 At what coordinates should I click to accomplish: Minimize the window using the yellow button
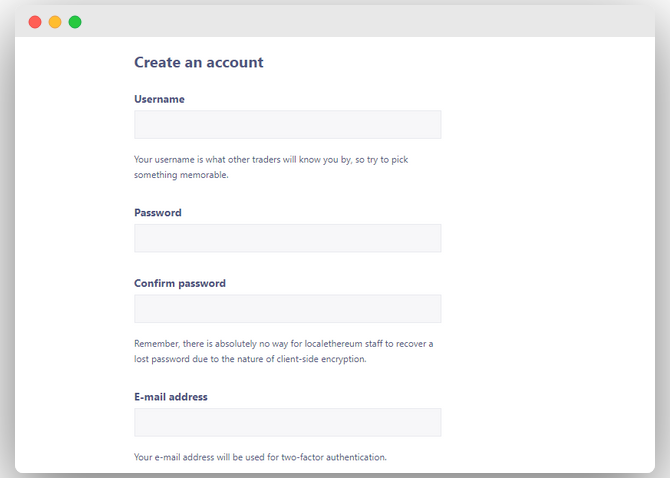click(55, 22)
